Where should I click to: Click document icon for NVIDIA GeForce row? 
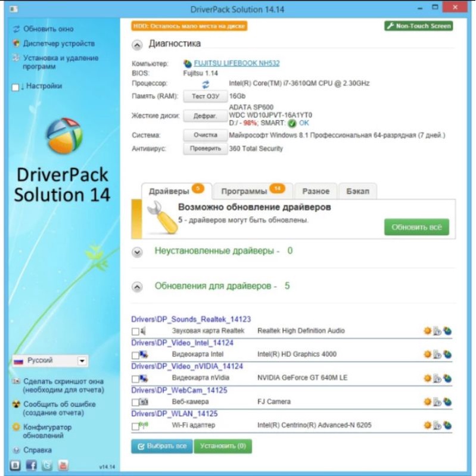pyautogui.click(x=437, y=378)
